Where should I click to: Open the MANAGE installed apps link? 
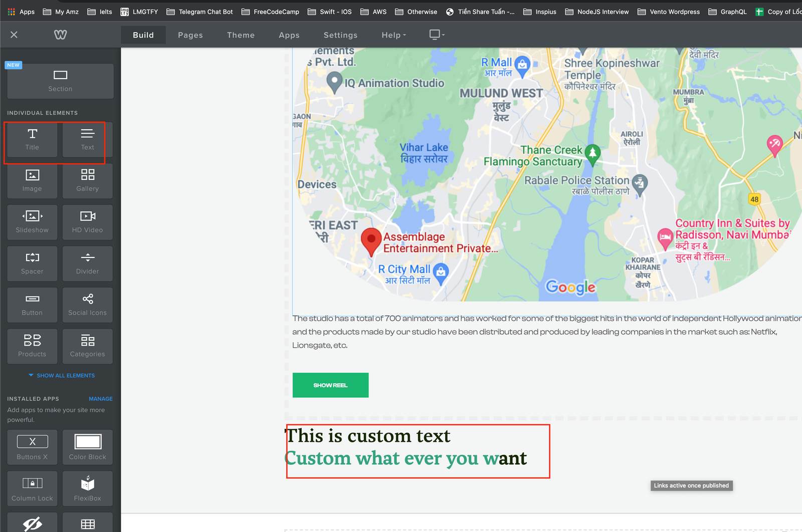[x=100, y=399]
